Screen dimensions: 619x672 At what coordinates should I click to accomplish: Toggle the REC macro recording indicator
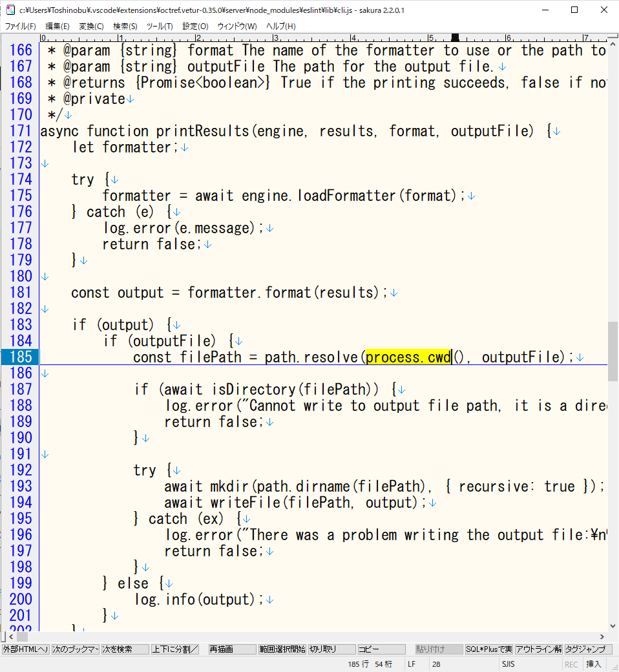click(x=571, y=664)
